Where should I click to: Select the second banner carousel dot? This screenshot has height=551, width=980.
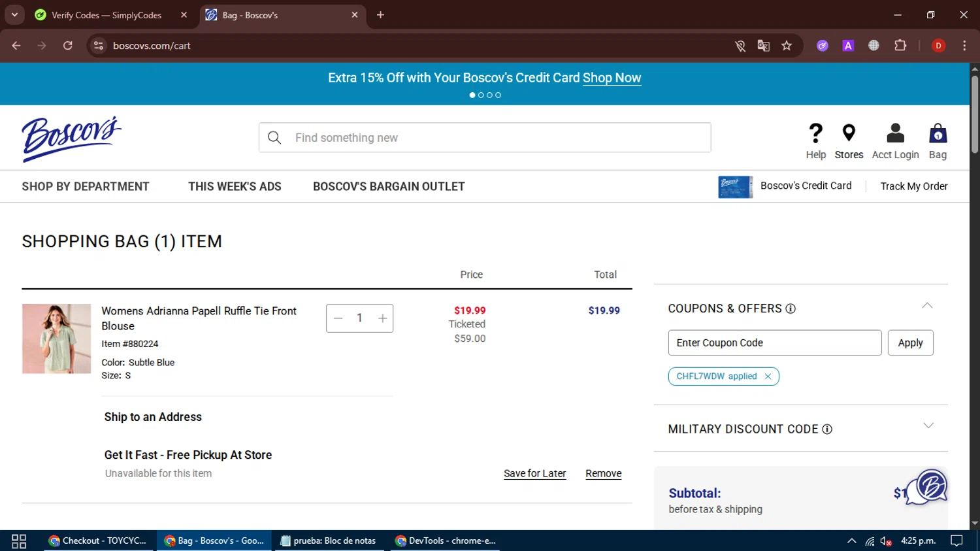481,95
